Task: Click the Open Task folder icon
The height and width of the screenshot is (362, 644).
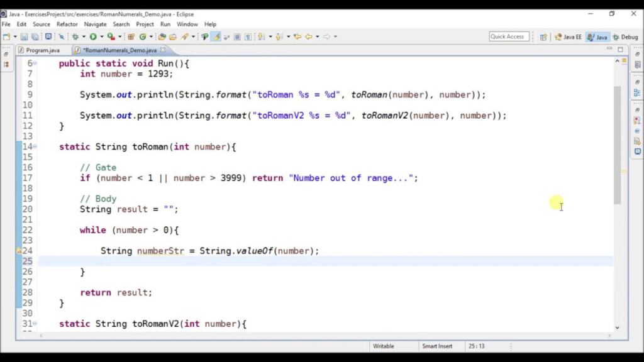Action: click(173, 37)
